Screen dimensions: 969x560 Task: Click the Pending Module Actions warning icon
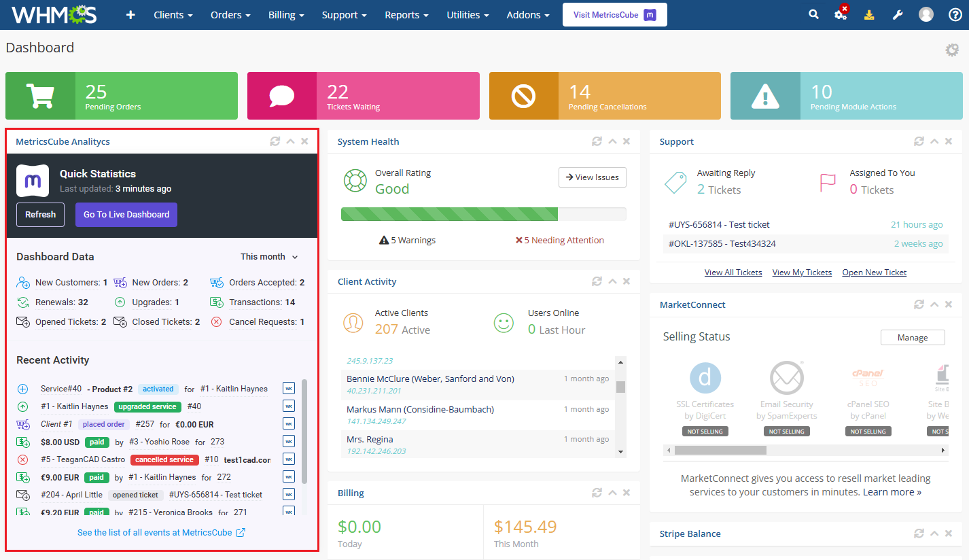[765, 96]
